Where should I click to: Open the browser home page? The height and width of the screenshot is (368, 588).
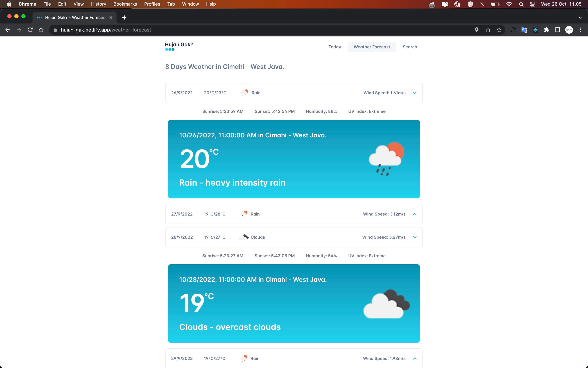(41, 30)
